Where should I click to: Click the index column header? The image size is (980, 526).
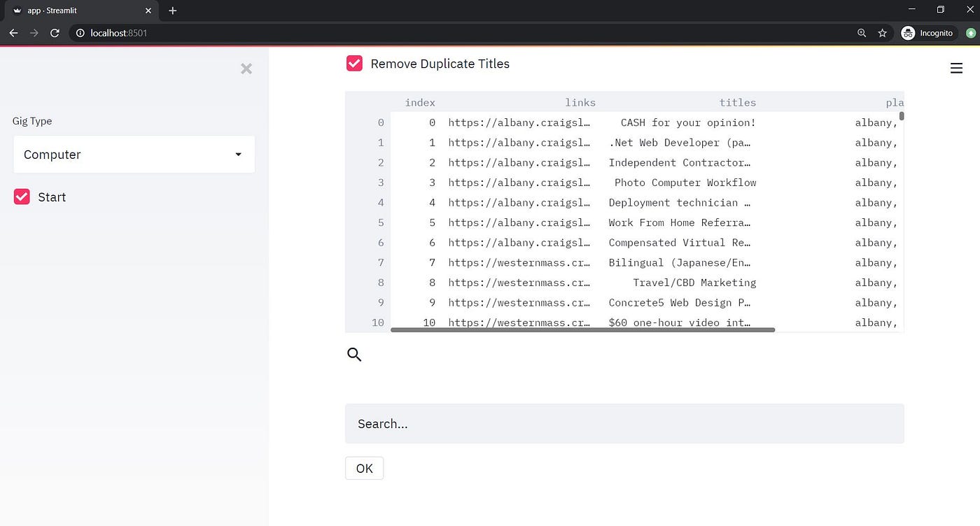pos(420,103)
